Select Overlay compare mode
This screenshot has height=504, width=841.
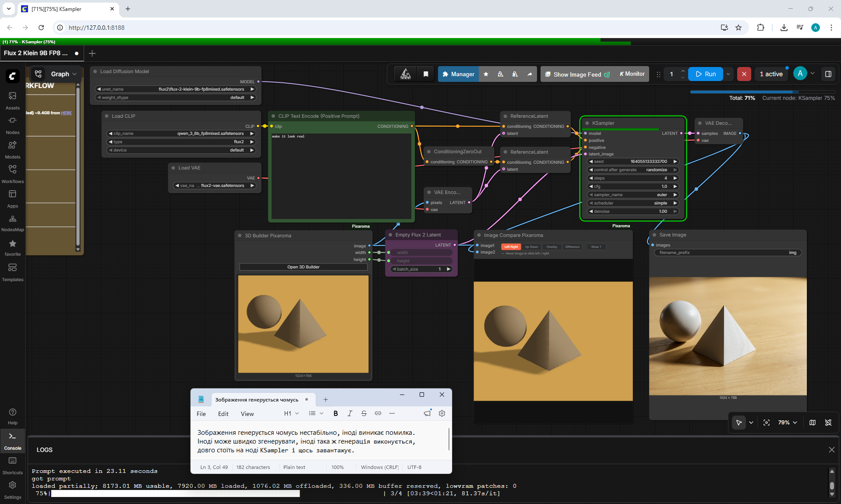coord(552,247)
